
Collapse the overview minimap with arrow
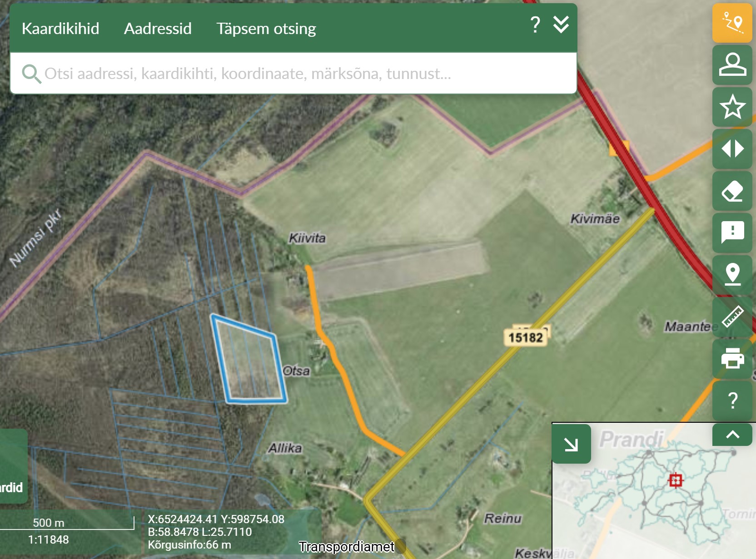[x=571, y=444]
